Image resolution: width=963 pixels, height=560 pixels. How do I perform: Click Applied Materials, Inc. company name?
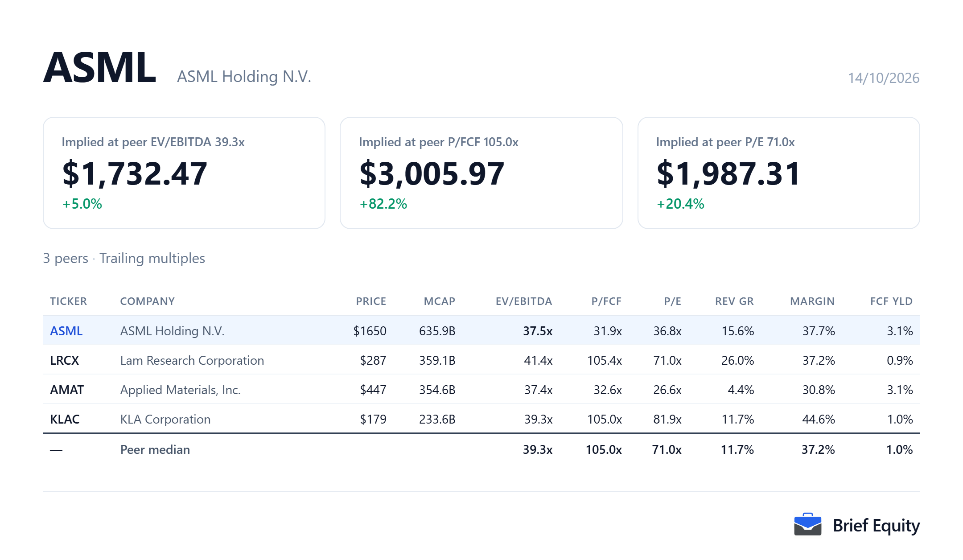click(181, 390)
